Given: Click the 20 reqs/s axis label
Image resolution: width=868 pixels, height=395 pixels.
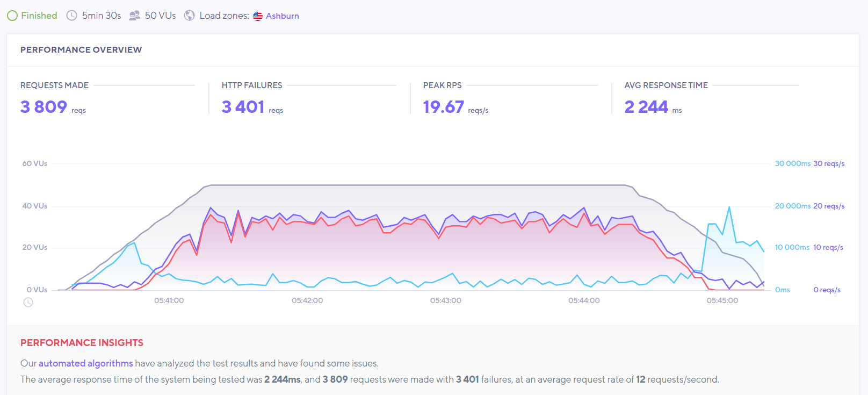Looking at the screenshot, I should pyautogui.click(x=829, y=206).
